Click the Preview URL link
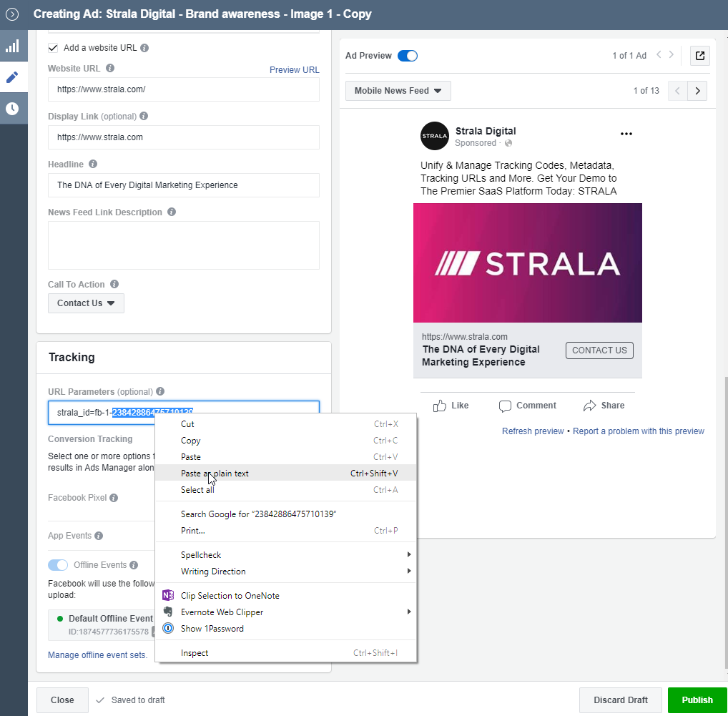 tap(295, 69)
